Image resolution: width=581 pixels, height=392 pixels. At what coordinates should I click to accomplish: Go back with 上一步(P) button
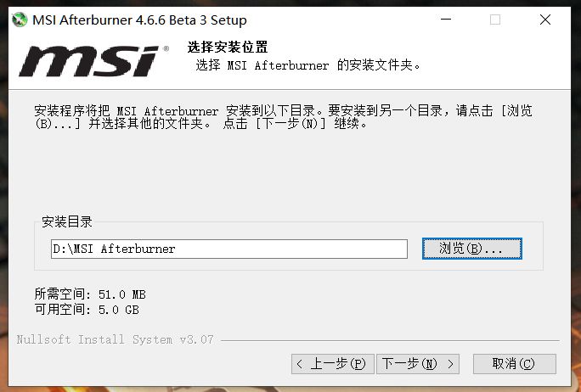click(332, 364)
